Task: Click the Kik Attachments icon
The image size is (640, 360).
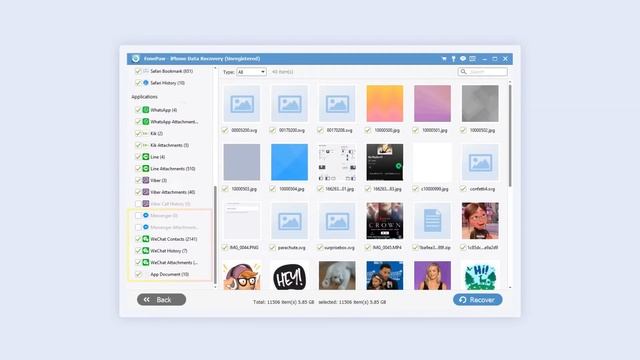Action: coord(146,145)
